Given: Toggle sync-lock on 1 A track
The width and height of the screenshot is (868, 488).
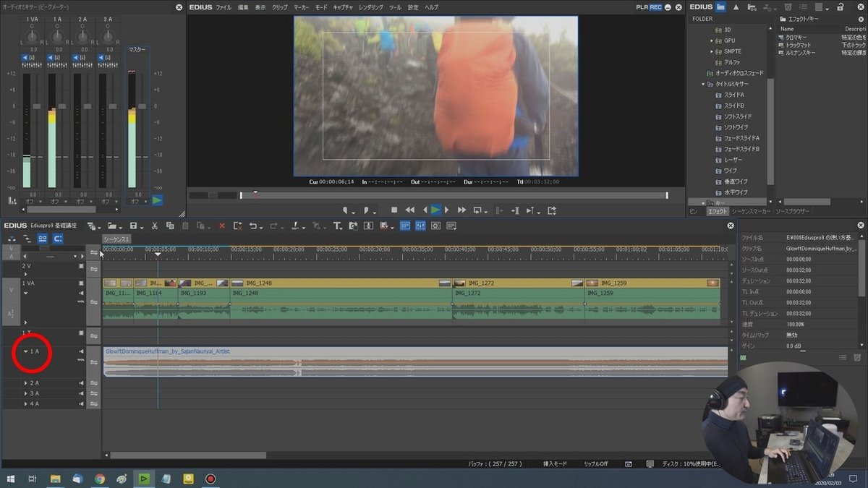Looking at the screenshot, I should pos(93,362).
